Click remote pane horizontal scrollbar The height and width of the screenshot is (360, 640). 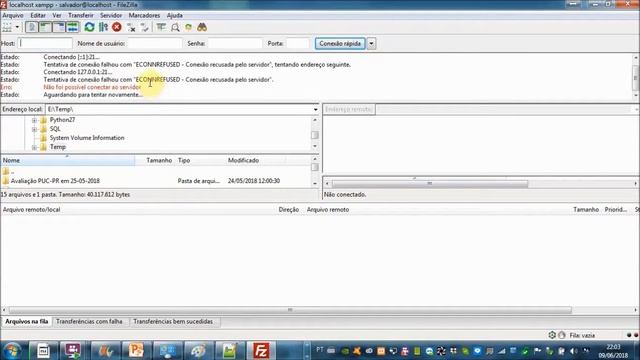click(429, 184)
